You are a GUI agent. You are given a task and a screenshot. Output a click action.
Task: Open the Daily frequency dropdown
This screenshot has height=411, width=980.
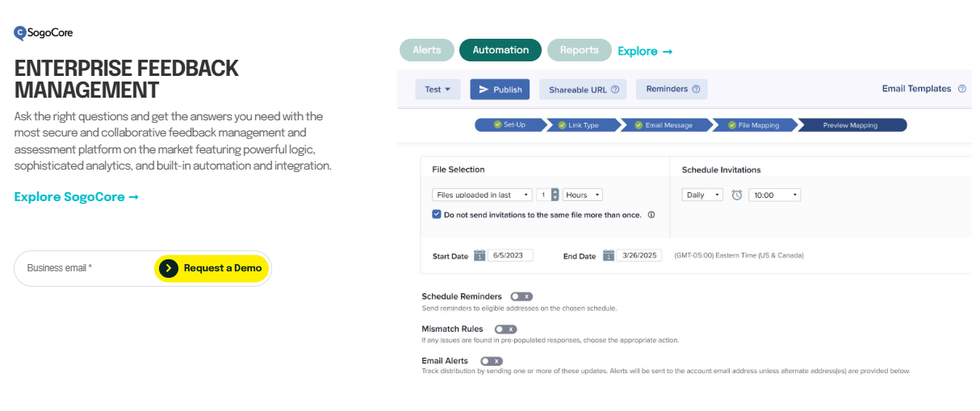(702, 195)
